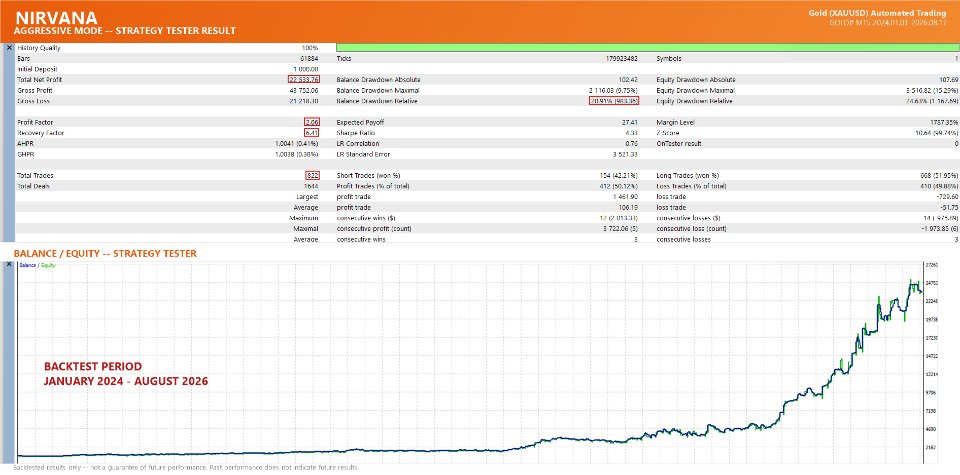Image resolution: width=960 pixels, height=475 pixels.
Task: Click the LR Correlation value 0.76
Action: coord(632,144)
